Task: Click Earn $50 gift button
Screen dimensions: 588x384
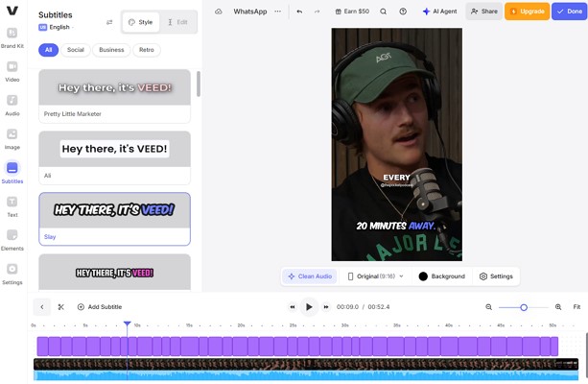Action: point(352,12)
